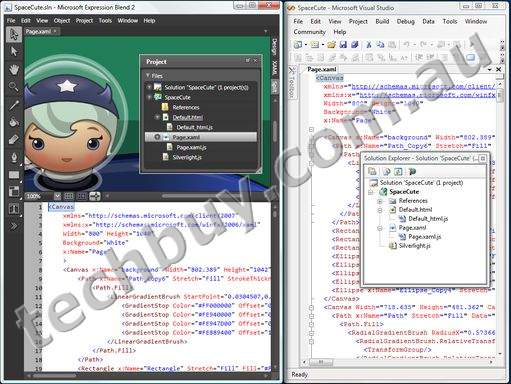Image resolution: width=511 pixels, height=384 pixels.
Task: Close Page.xaml document in Visual Studio
Action: pos(498,69)
